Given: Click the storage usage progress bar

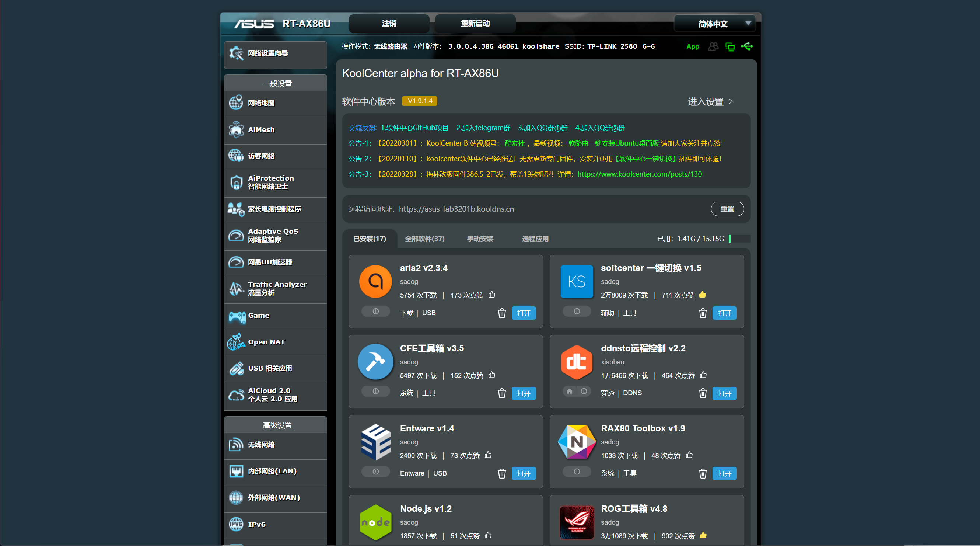Looking at the screenshot, I should [x=739, y=239].
